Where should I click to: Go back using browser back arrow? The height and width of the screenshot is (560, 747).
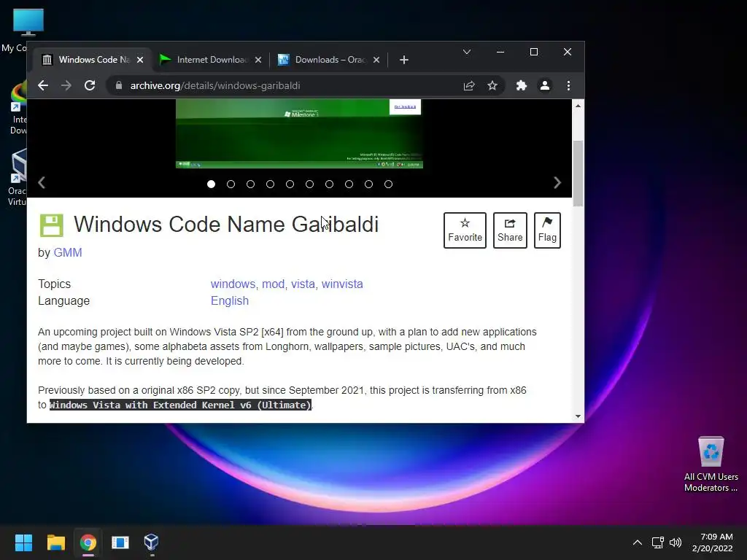tap(43, 86)
